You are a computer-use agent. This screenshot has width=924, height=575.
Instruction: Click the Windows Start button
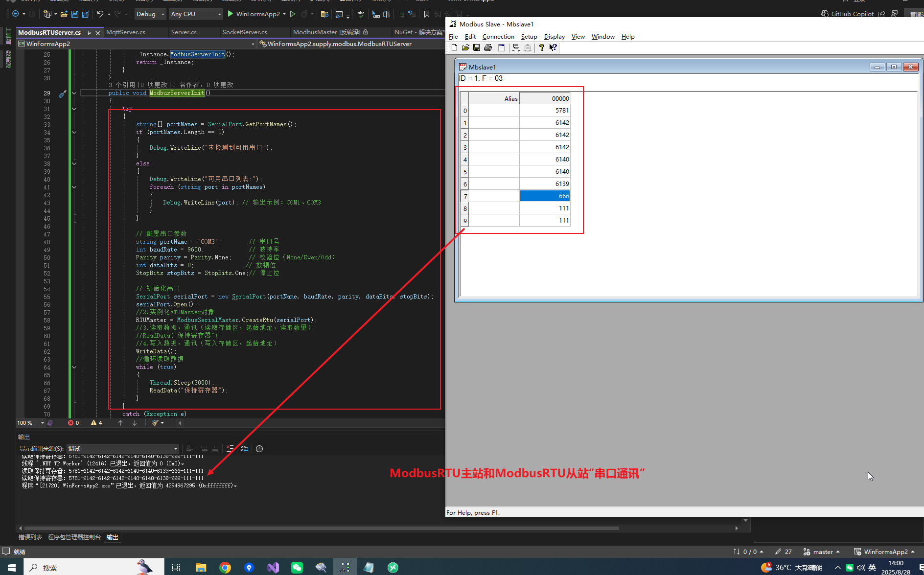(x=12, y=568)
